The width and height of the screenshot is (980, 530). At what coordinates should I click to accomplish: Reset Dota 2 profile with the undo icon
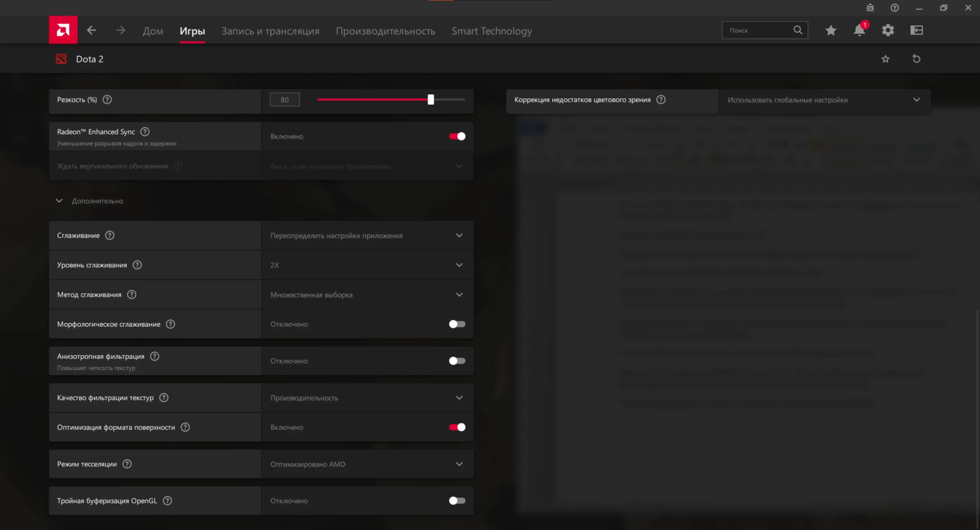916,59
